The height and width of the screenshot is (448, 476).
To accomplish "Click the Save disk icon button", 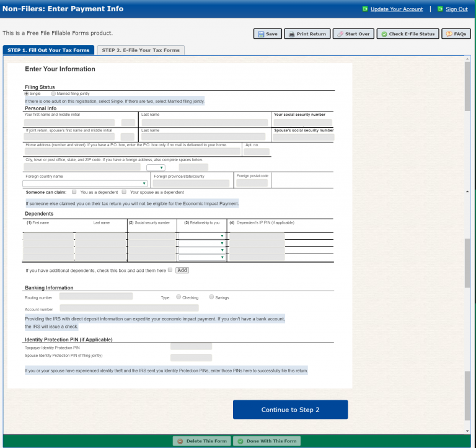I will click(x=262, y=34).
